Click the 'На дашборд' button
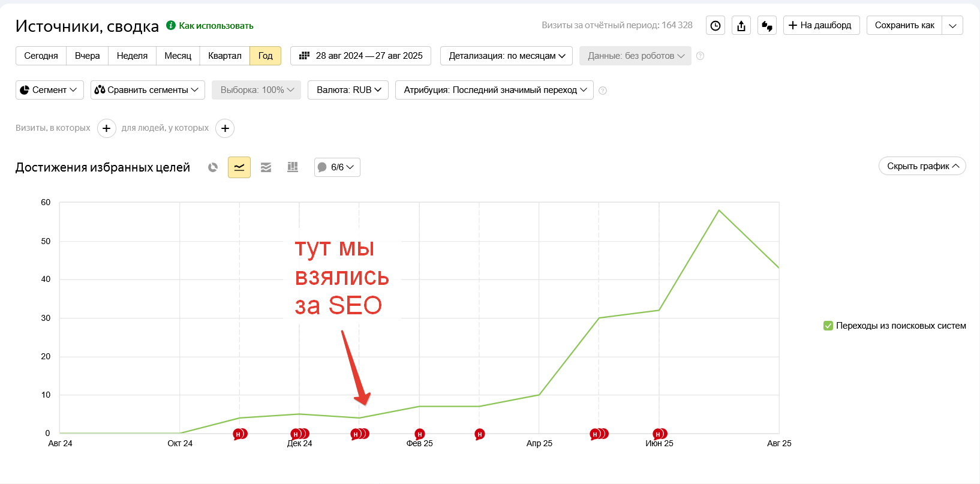The height and width of the screenshot is (484, 980). [821, 25]
